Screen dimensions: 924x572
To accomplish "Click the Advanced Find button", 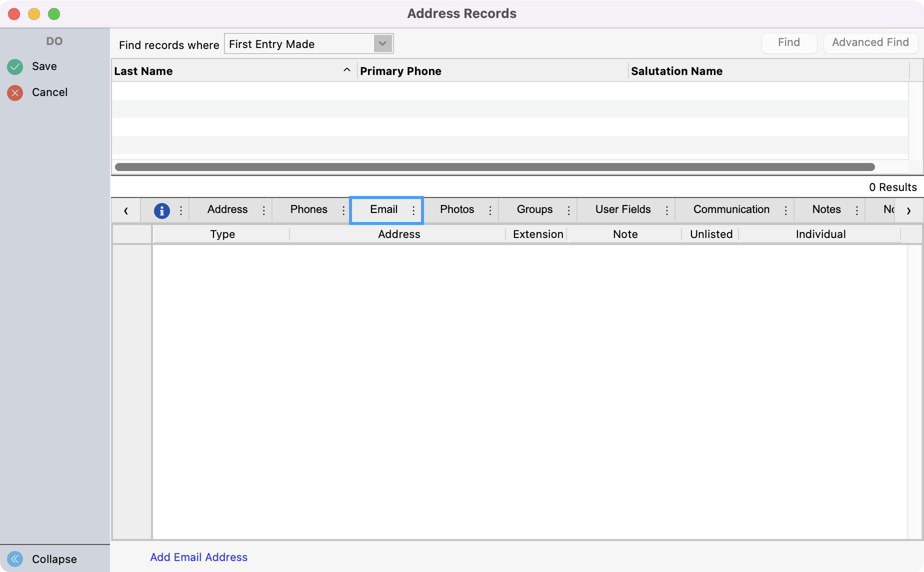I will pos(870,43).
